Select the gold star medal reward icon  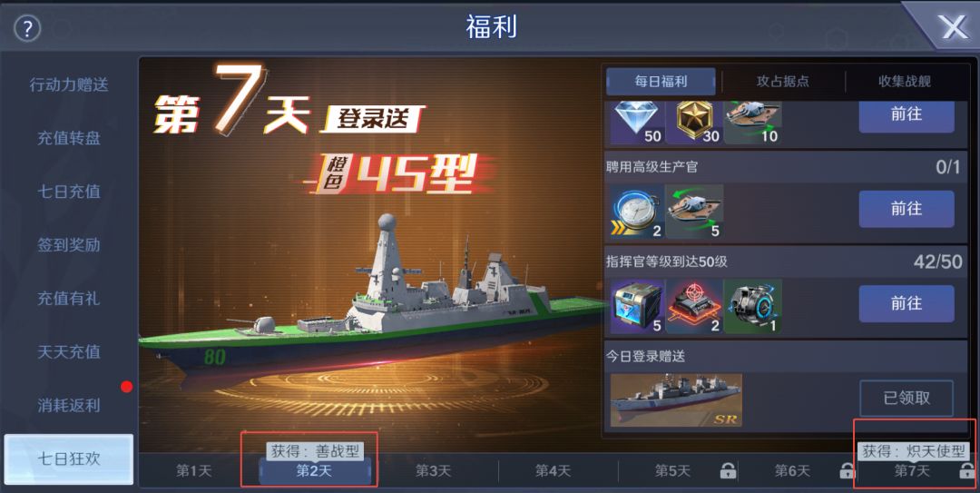694,123
